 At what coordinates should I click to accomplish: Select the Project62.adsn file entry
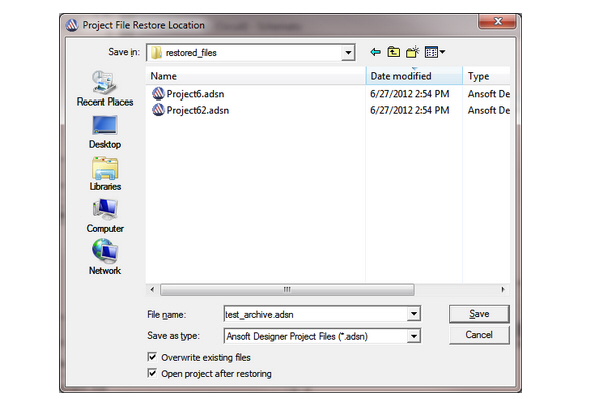tap(190, 110)
